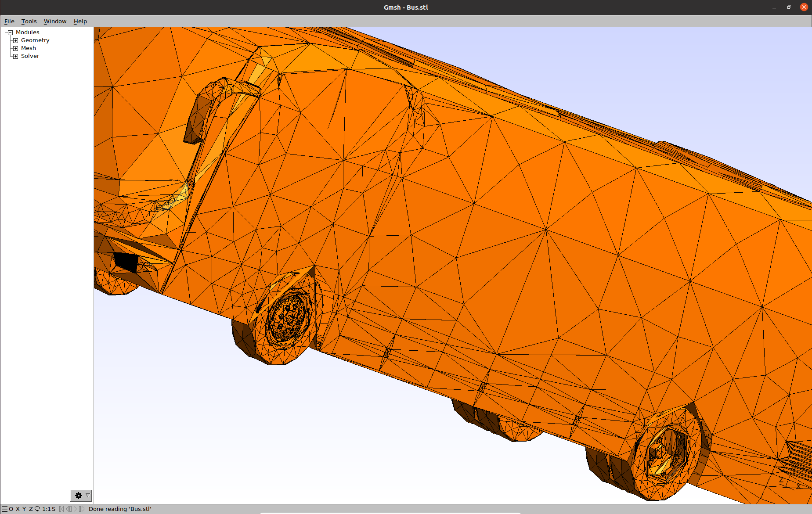Collapse the Modules tree node
The image size is (812, 514).
[x=10, y=32]
